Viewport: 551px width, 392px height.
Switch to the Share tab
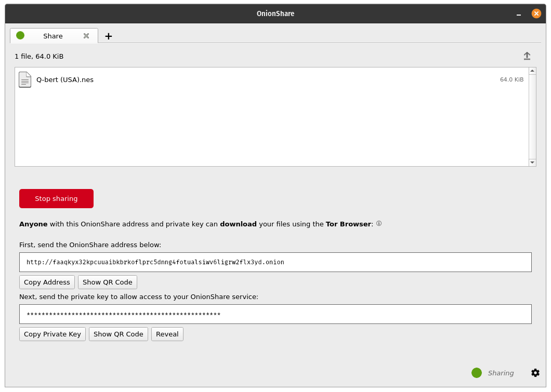pos(53,36)
